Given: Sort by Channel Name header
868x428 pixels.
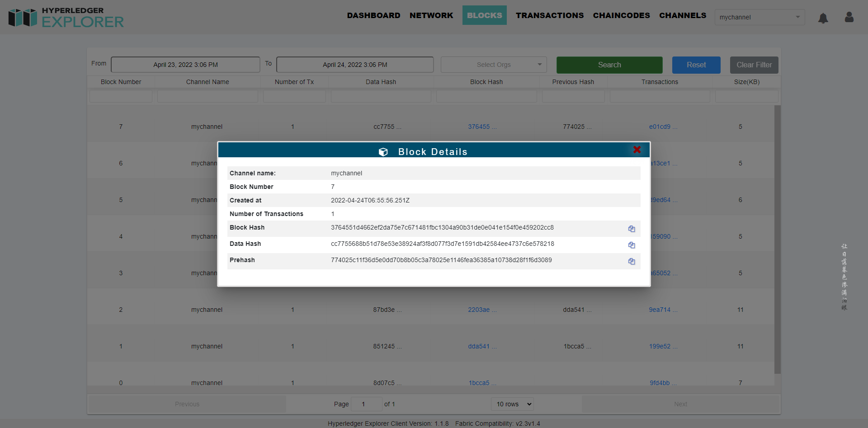Looking at the screenshot, I should coord(208,82).
